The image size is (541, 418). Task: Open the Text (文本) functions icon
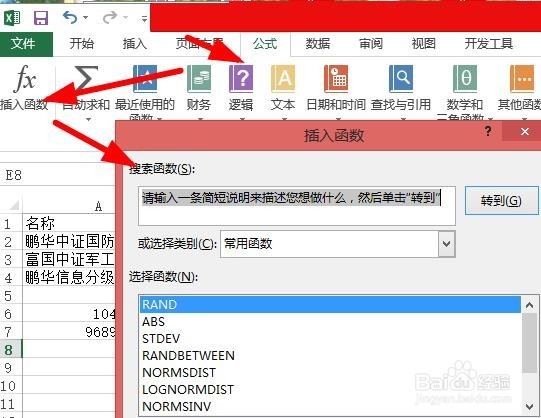(x=283, y=79)
